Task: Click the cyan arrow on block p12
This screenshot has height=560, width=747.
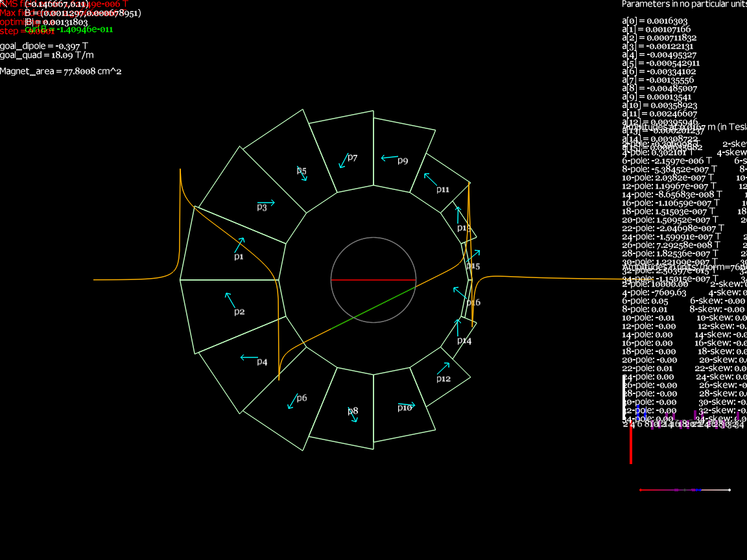Action: coord(443,368)
